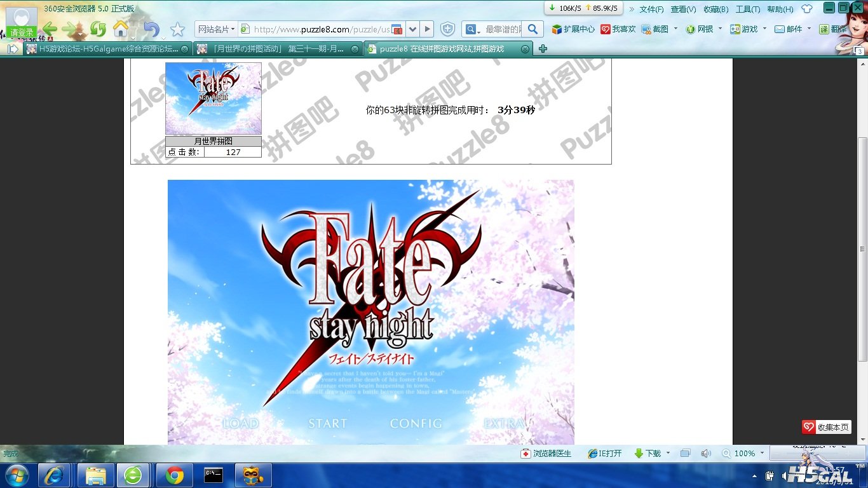Open the 邮件 mail tool
Viewport: 868px width, 488px height.
789,29
